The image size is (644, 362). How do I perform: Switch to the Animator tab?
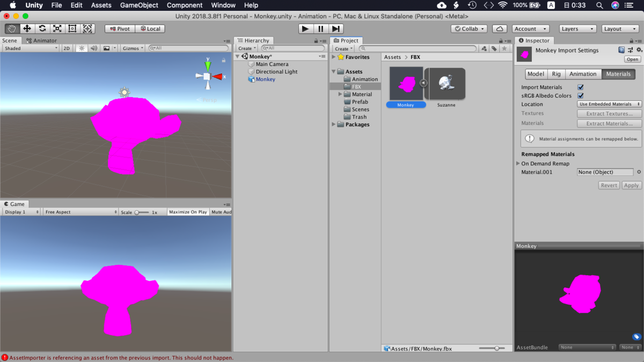pos(42,40)
